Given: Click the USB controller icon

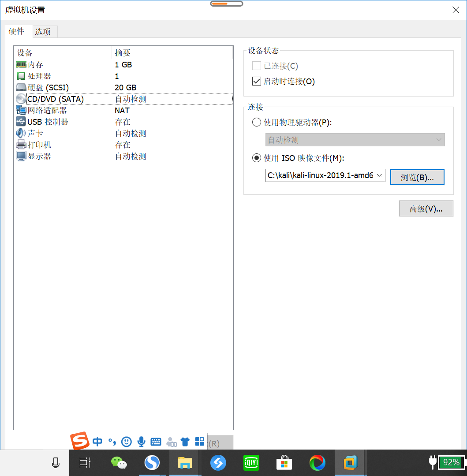Looking at the screenshot, I should pyautogui.click(x=21, y=122).
